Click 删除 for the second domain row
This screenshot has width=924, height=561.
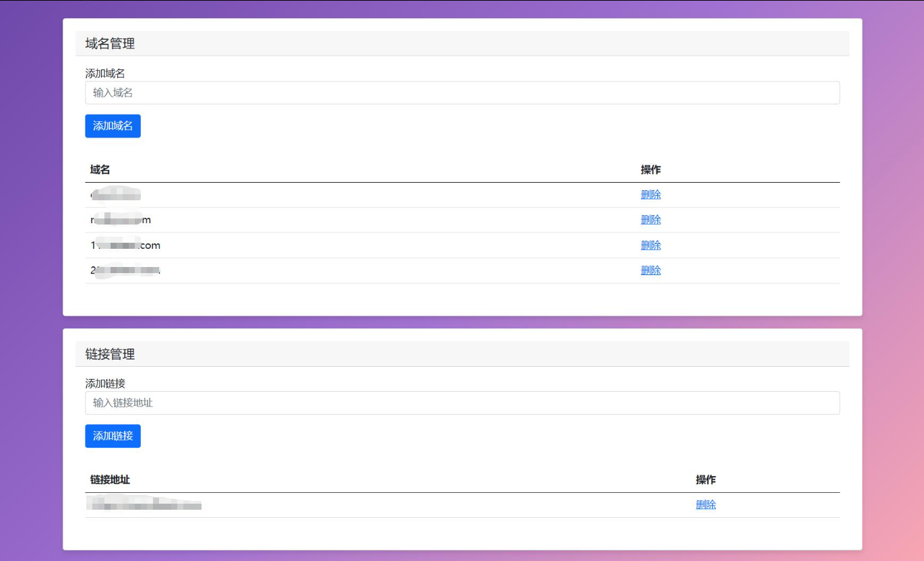coord(650,220)
